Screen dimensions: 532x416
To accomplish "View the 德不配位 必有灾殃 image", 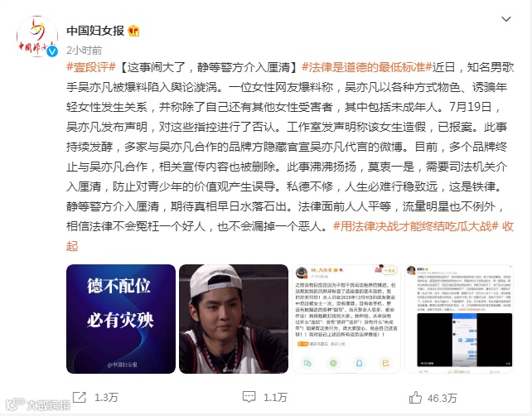I will click(121, 319).
